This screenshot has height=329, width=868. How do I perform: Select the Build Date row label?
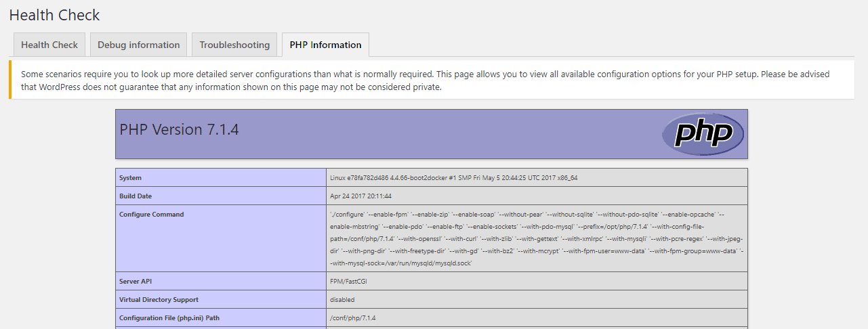point(136,196)
